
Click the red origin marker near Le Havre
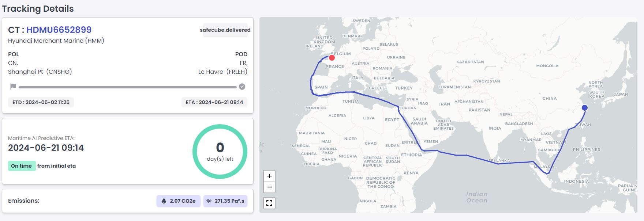pyautogui.click(x=332, y=57)
